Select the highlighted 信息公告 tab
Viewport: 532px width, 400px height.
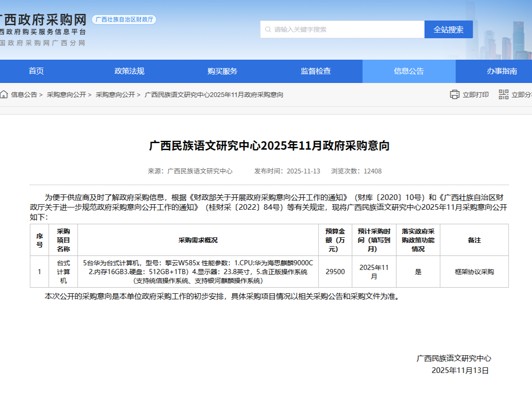tap(409, 71)
